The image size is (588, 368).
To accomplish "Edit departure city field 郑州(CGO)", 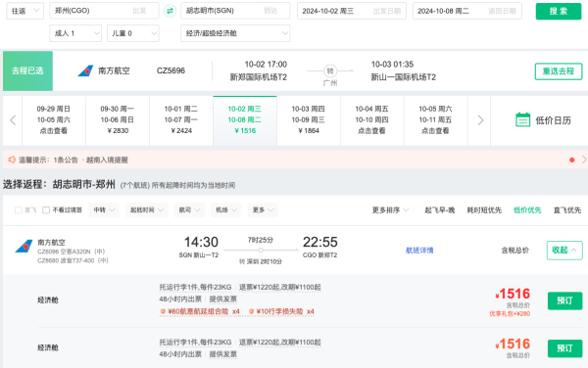I will tap(104, 11).
